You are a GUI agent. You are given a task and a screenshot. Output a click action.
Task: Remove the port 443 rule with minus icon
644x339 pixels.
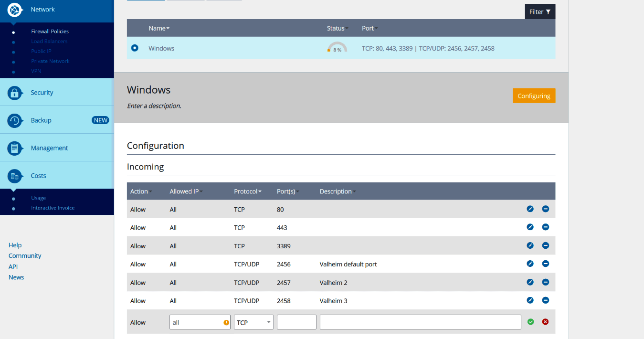545,227
